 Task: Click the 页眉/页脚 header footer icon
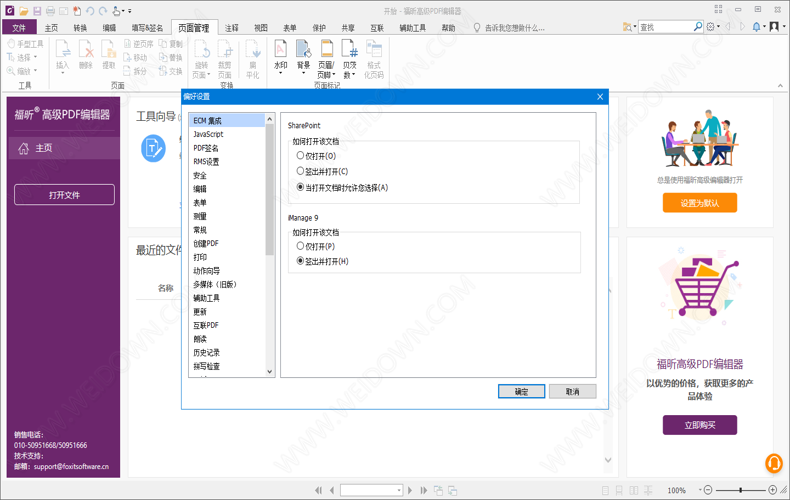pyautogui.click(x=326, y=49)
